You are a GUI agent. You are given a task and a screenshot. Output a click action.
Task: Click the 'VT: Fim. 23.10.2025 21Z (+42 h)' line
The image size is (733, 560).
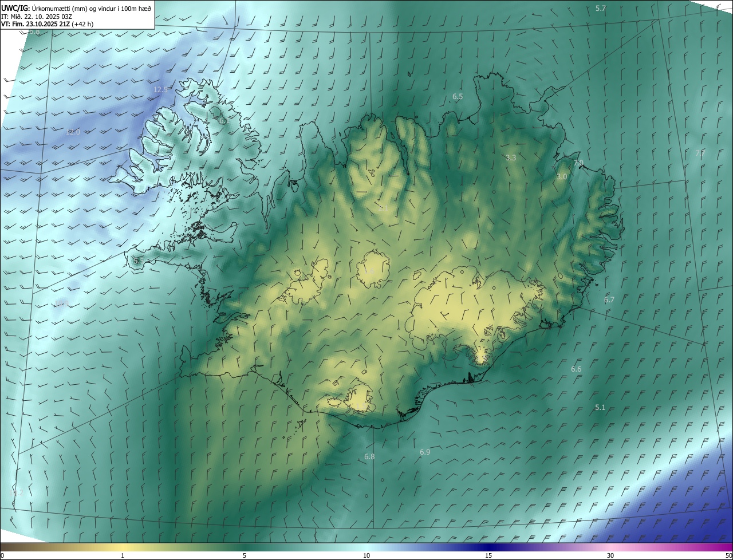pos(47,24)
